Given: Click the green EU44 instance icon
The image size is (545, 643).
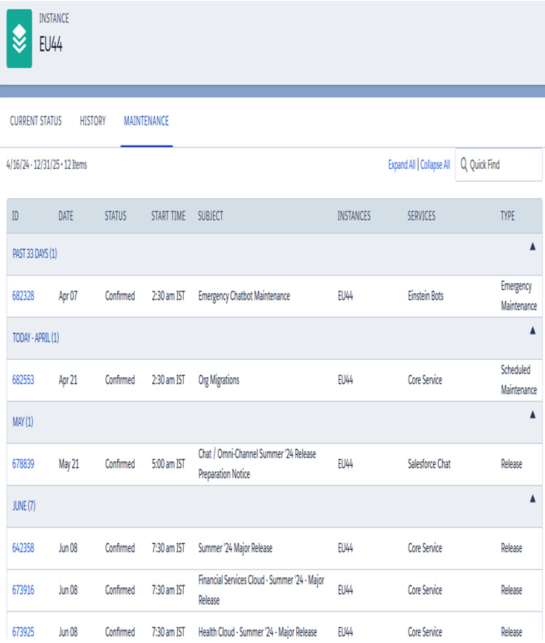Looking at the screenshot, I should tap(19, 39).
